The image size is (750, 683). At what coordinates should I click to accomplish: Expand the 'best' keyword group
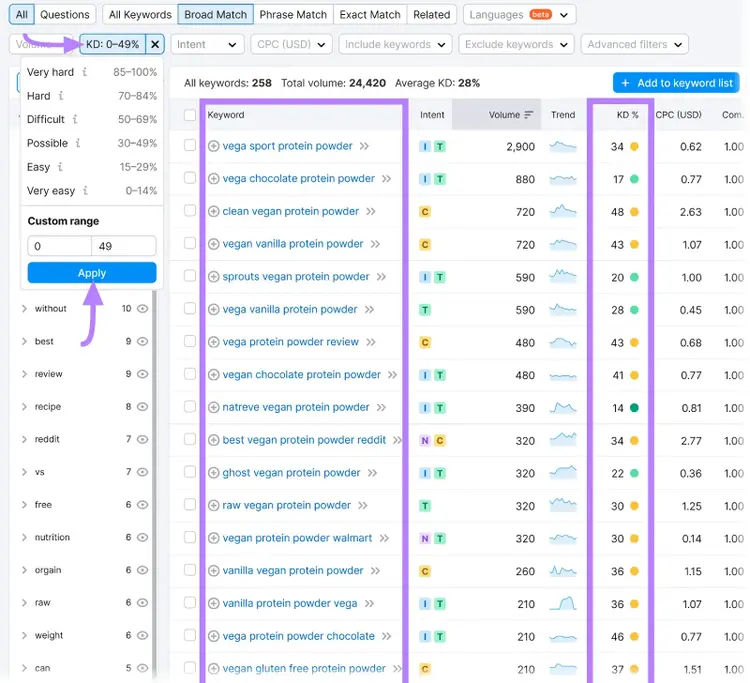click(24, 342)
